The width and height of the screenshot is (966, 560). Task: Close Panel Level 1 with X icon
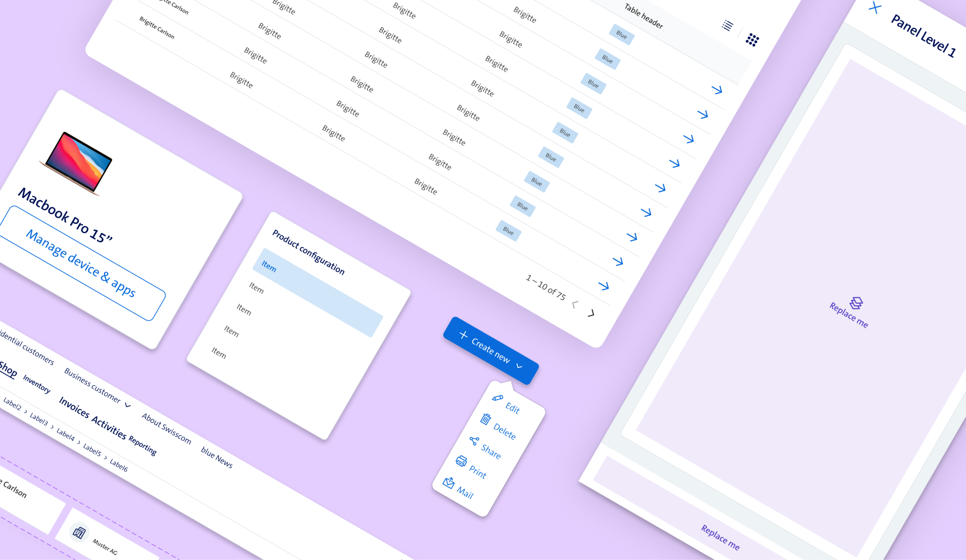click(x=875, y=7)
